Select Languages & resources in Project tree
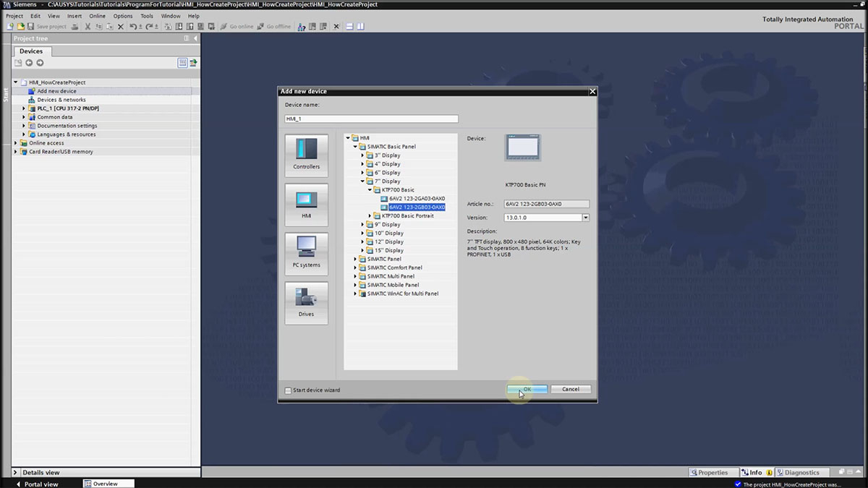This screenshot has width=868, height=488. click(66, 134)
